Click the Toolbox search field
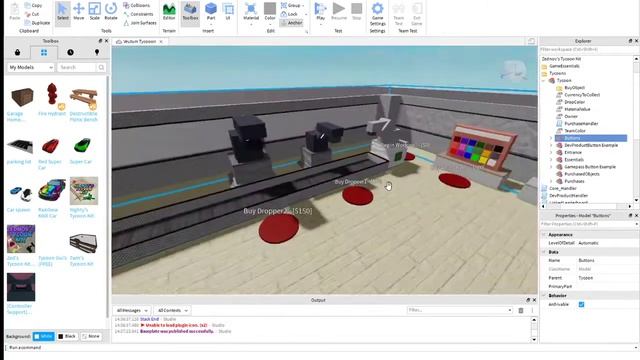 pos(78,67)
